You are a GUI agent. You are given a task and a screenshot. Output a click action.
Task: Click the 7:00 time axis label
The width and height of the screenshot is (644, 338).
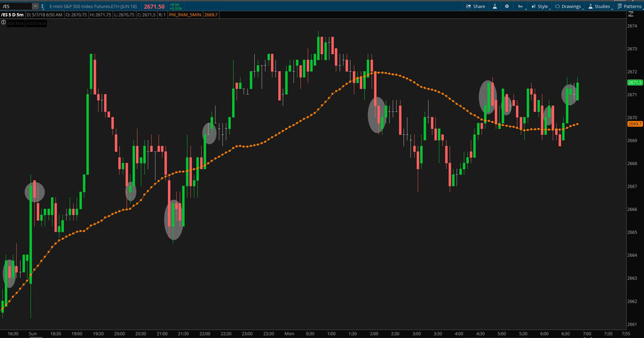coord(587,334)
